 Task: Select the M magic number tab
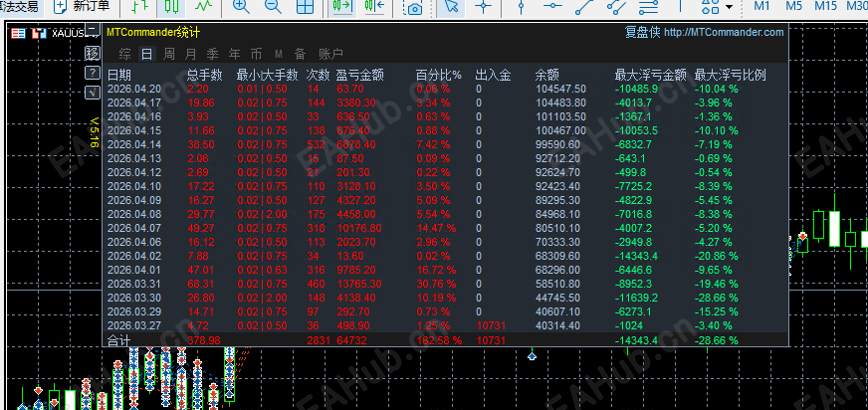(x=279, y=54)
